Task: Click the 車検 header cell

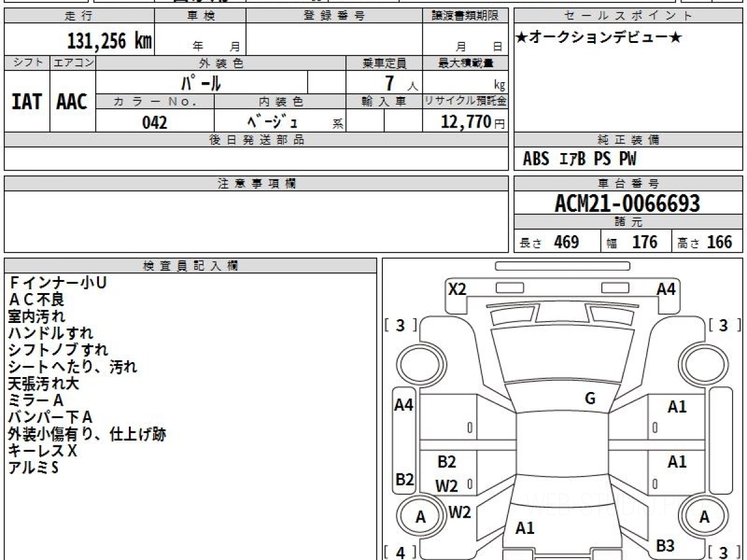Action: [x=200, y=16]
